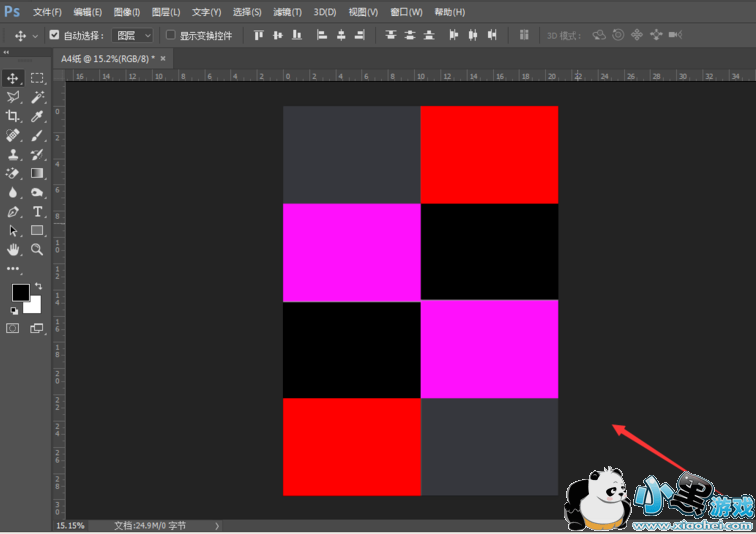The width and height of the screenshot is (756, 534).
Task: Click the Align Top Edges button
Action: tap(259, 35)
